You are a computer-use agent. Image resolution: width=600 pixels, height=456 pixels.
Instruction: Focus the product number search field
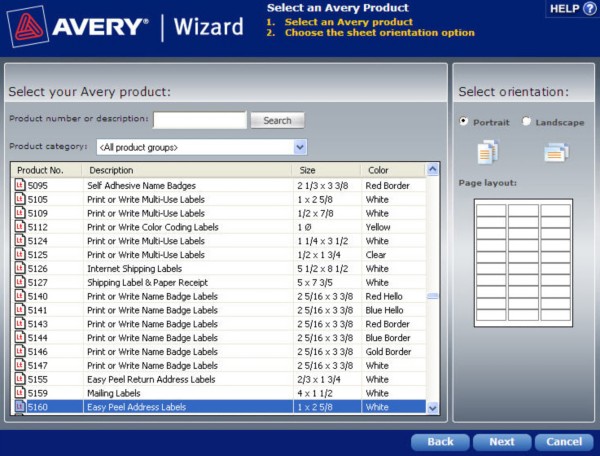click(x=200, y=120)
